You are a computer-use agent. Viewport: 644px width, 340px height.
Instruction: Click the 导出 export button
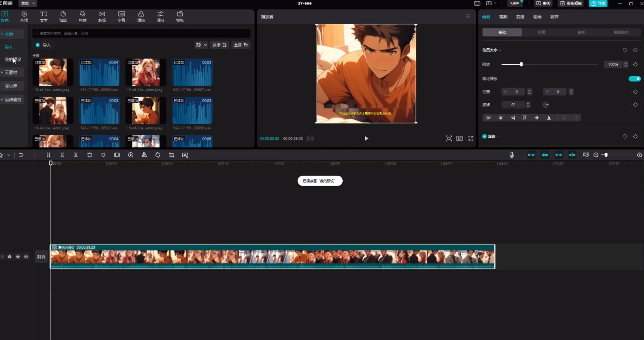[598, 3]
